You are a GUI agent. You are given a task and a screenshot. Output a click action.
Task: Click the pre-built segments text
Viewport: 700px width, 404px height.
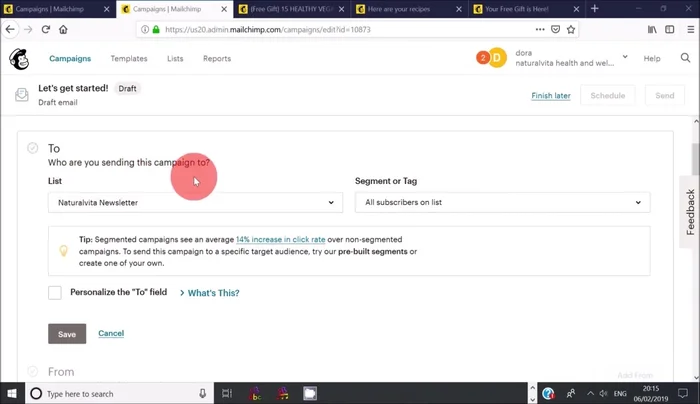pyautogui.click(x=373, y=251)
